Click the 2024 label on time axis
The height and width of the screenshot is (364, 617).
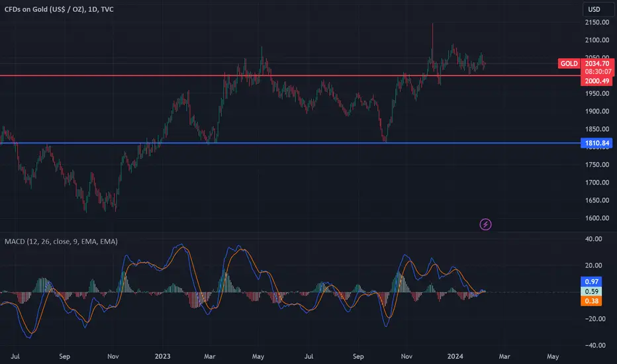(x=455, y=357)
